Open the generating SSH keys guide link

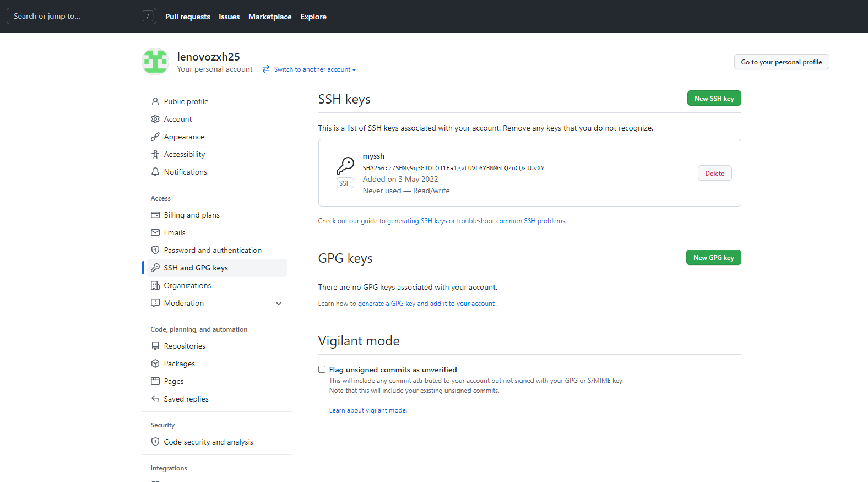[417, 221]
